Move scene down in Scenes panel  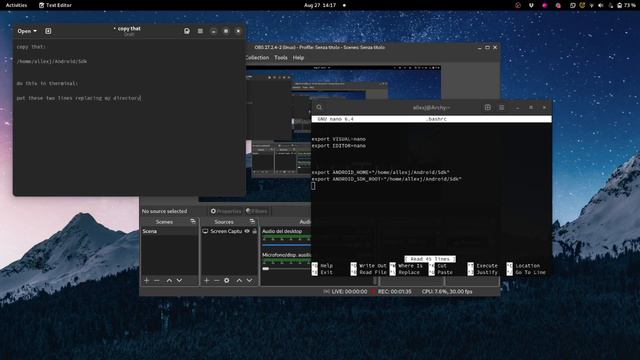pyautogui.click(x=179, y=280)
